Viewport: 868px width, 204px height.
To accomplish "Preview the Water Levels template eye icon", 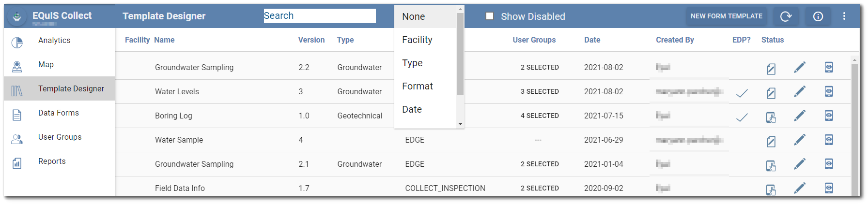I will click(829, 91).
